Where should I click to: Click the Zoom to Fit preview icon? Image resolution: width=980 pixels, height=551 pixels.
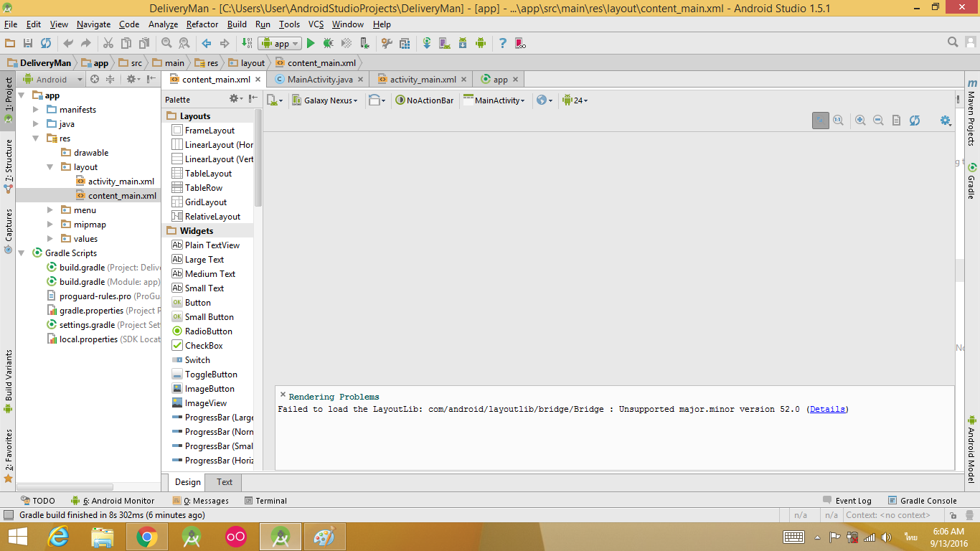coord(820,121)
